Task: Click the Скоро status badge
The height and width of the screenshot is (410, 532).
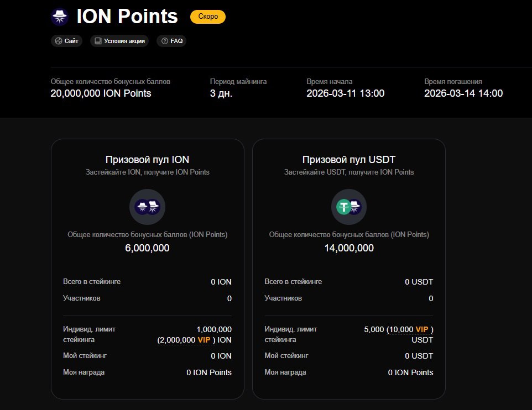Action: pos(208,17)
